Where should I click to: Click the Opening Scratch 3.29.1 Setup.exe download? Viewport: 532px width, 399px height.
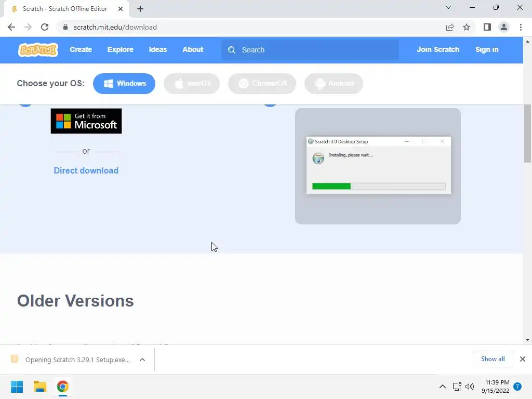tap(78, 360)
